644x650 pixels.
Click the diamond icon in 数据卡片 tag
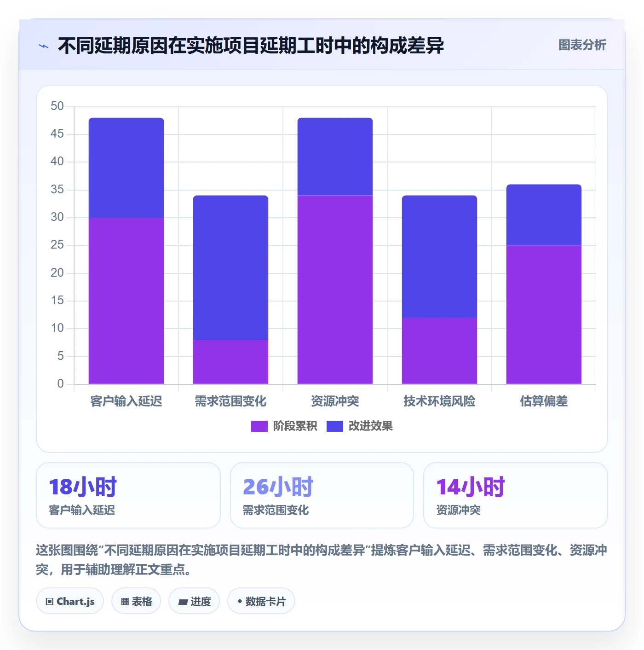(x=240, y=601)
